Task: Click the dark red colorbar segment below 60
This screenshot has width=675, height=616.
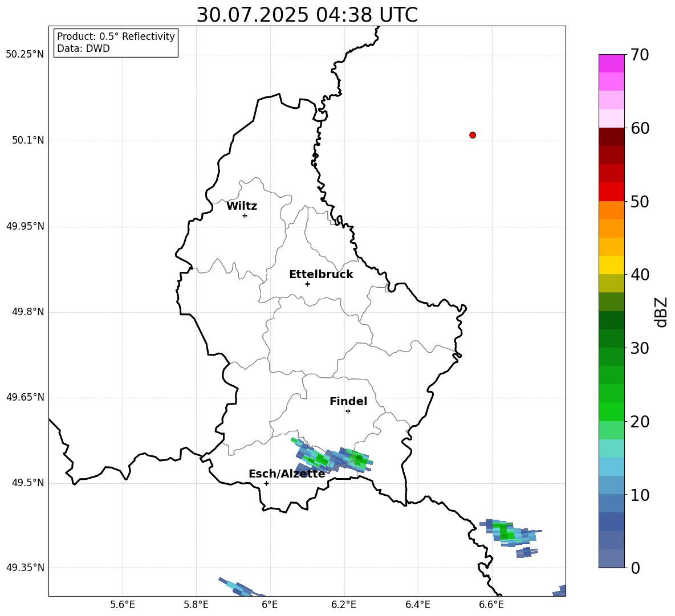Action: (611, 137)
